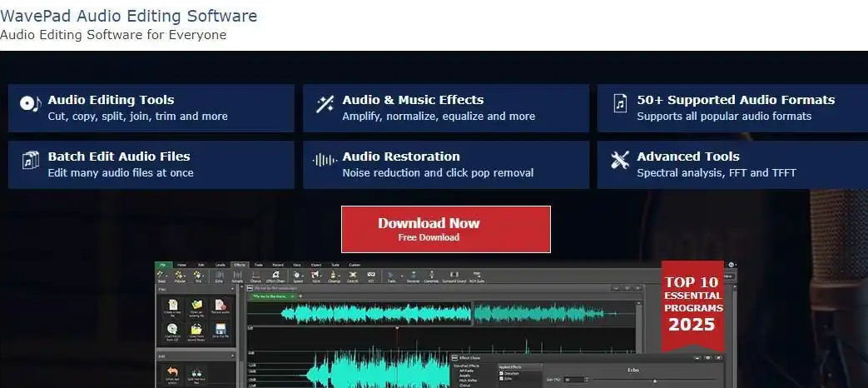Collapse the Edit sidebar panel

point(232,356)
